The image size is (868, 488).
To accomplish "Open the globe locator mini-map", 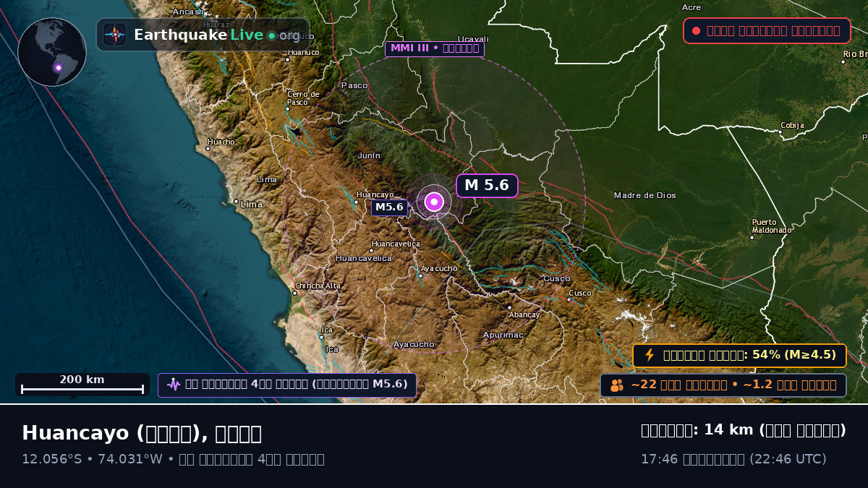I will [x=52, y=52].
